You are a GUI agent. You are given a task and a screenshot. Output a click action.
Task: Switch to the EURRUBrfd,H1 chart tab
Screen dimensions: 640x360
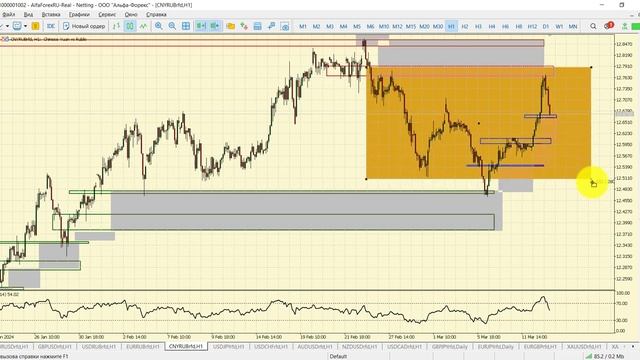[x=143, y=347]
